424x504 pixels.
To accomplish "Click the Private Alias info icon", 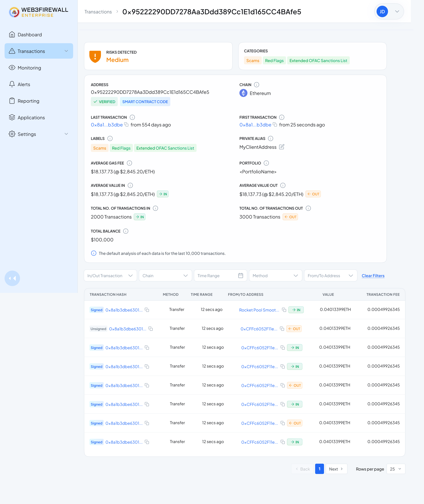I will 270,138.
